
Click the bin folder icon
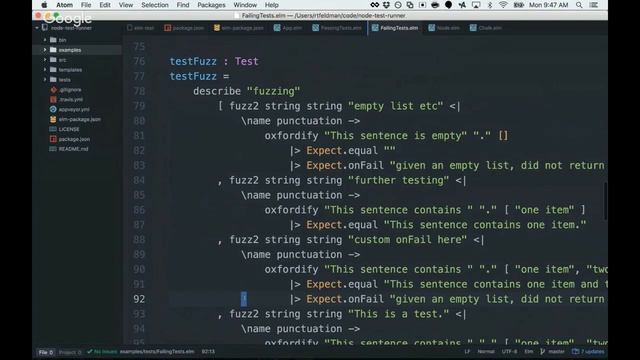53,40
